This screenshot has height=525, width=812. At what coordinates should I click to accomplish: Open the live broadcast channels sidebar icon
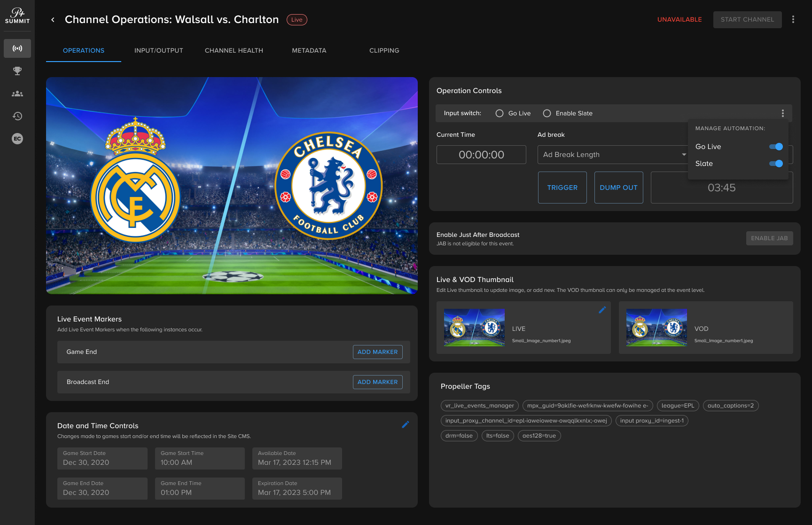[17, 48]
